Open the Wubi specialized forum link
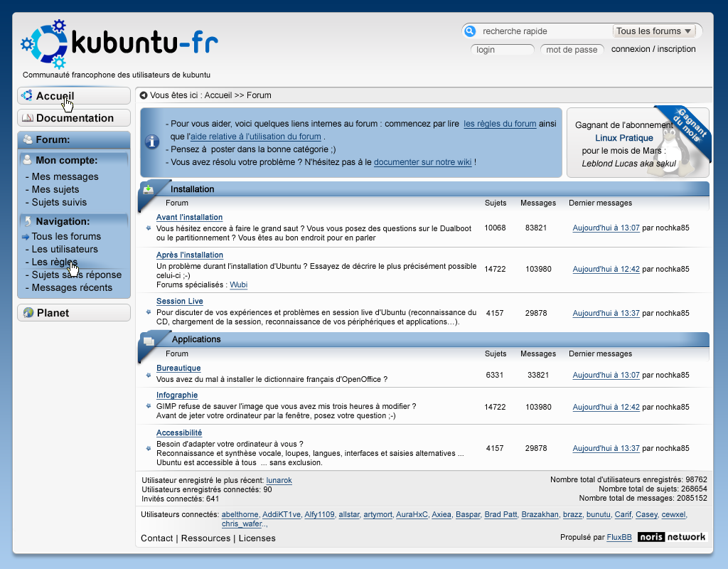This screenshot has height=569, width=728. pos(238,284)
